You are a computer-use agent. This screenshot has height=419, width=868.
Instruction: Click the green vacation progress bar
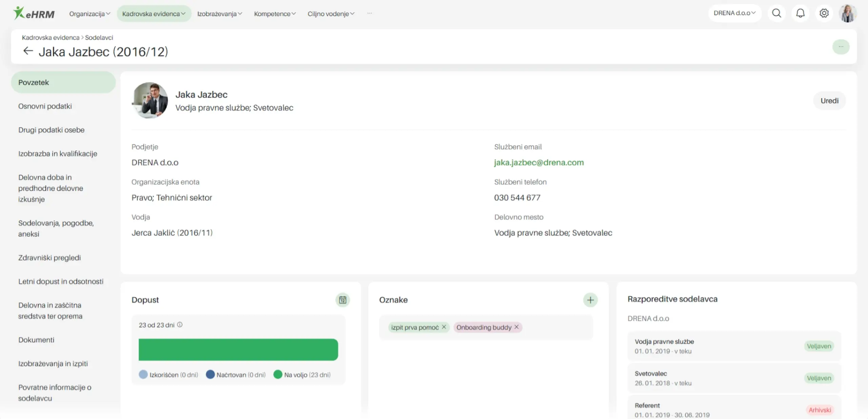pos(238,350)
